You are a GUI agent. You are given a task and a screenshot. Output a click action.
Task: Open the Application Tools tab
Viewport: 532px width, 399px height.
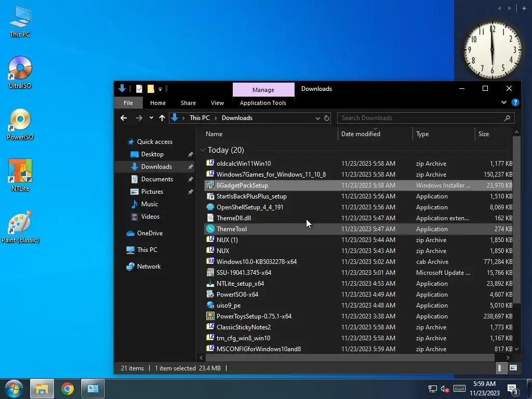pyautogui.click(x=263, y=103)
